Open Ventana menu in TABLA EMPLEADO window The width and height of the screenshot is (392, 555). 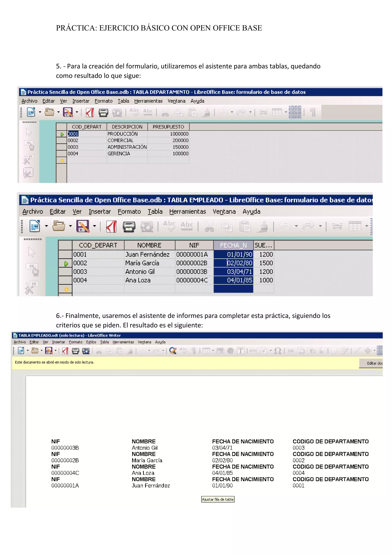[x=224, y=212]
